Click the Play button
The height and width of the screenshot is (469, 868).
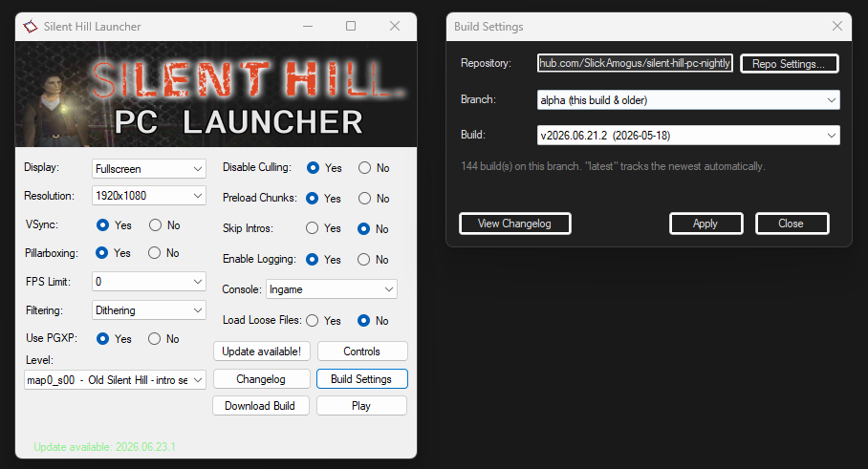pyautogui.click(x=361, y=405)
